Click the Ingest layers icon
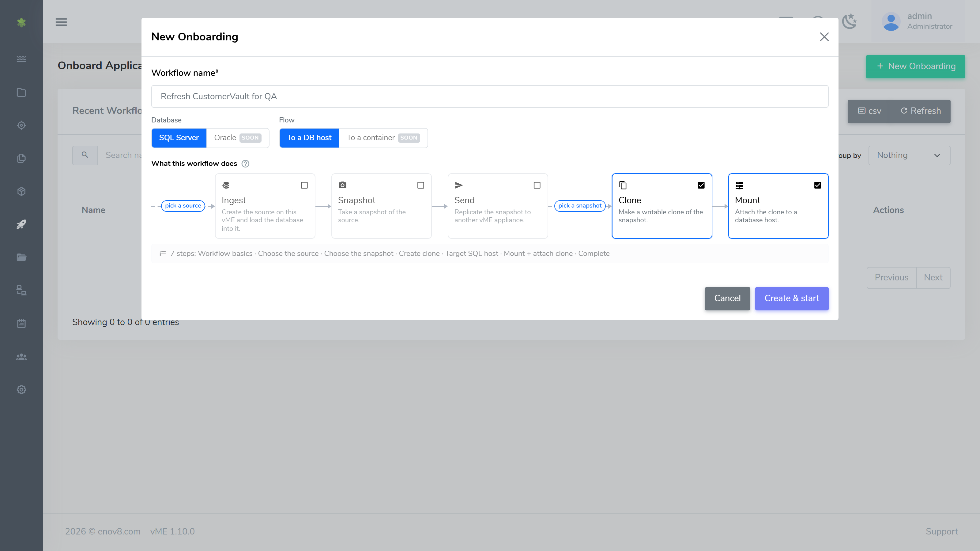The width and height of the screenshot is (980, 551). click(x=226, y=185)
